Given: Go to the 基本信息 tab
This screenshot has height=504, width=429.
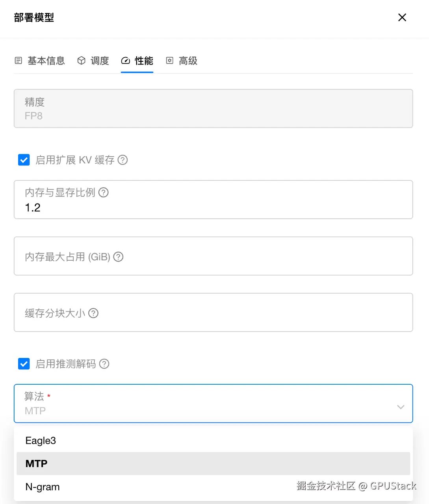Looking at the screenshot, I should click(x=46, y=61).
